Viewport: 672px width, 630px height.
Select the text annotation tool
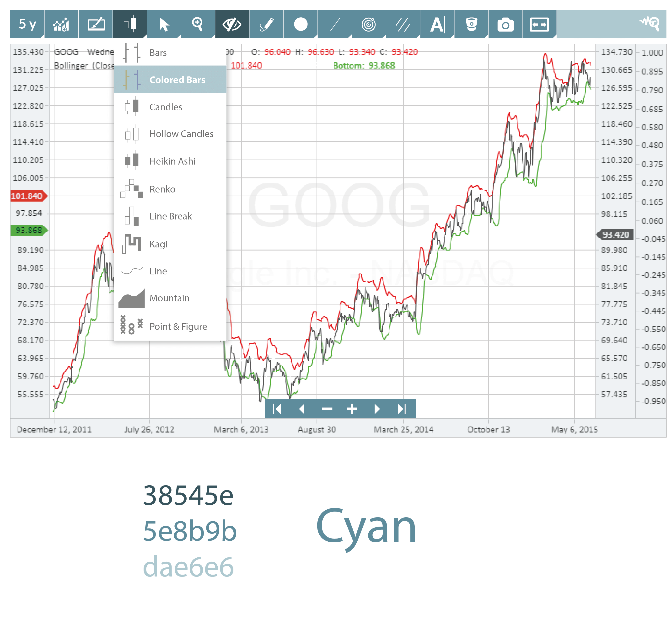click(x=437, y=24)
